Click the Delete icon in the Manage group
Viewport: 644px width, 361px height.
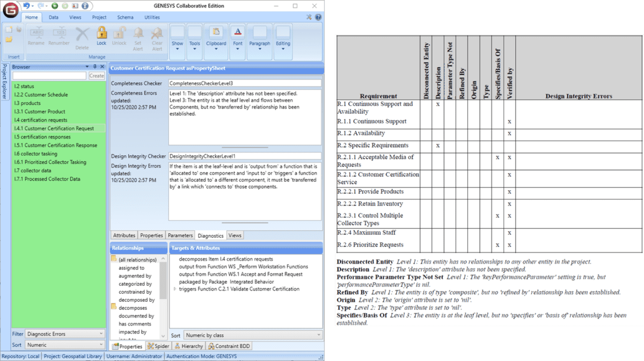click(82, 33)
